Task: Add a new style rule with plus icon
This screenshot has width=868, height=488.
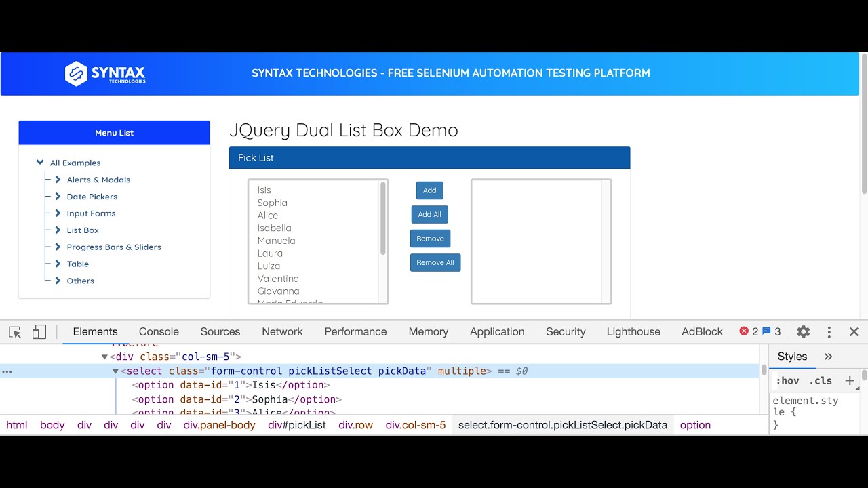Action: 850,381
